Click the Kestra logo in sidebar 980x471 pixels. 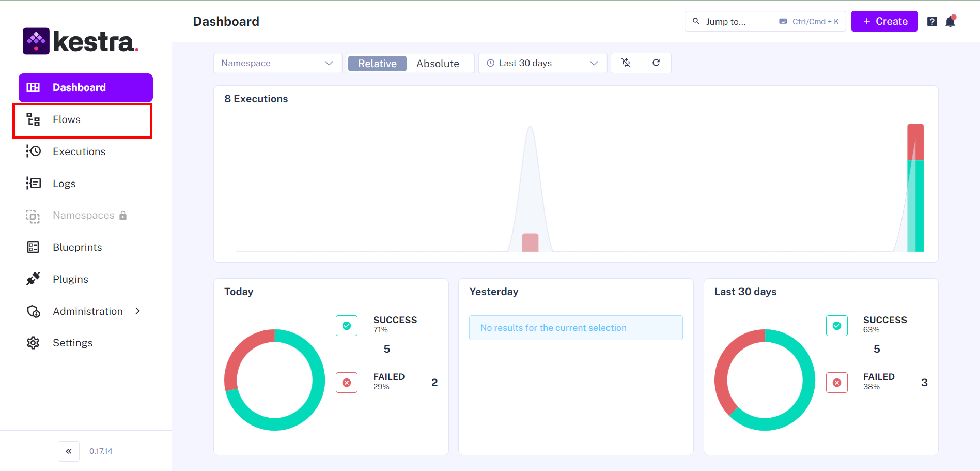pos(81,41)
